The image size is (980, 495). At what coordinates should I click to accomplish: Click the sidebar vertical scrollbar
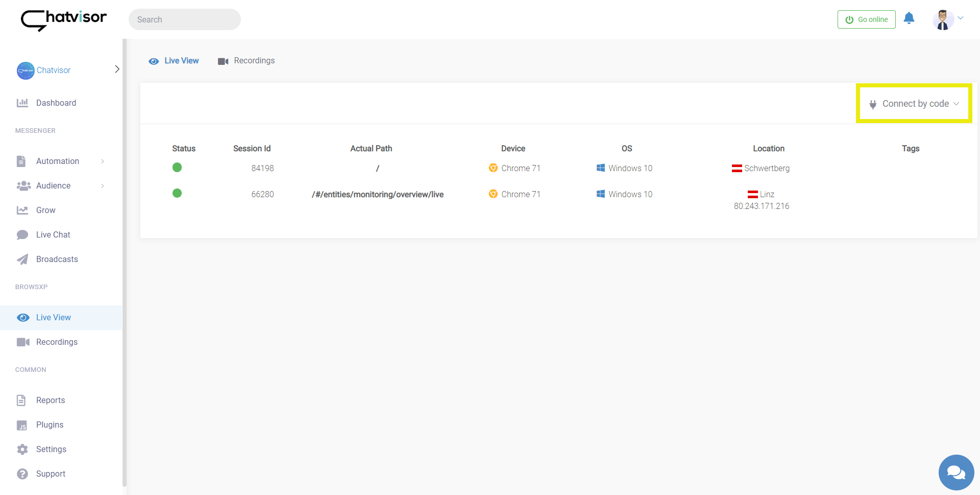coord(125,263)
